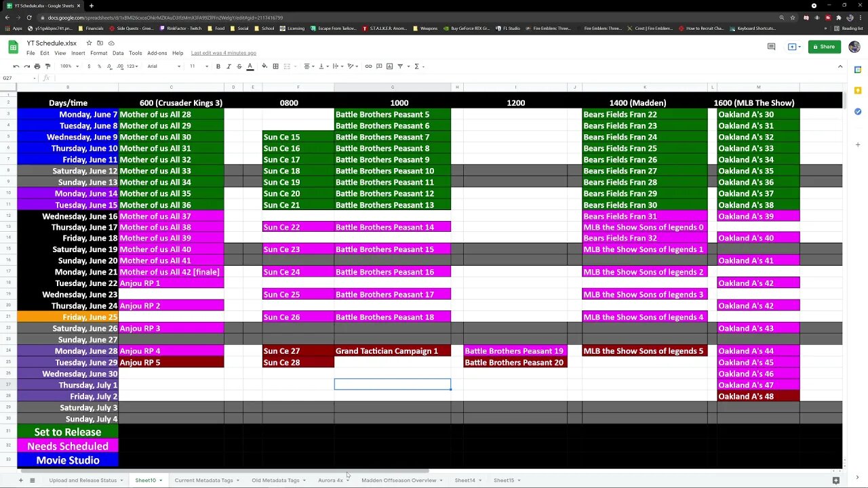Go to the Sheets home icon

[13, 47]
